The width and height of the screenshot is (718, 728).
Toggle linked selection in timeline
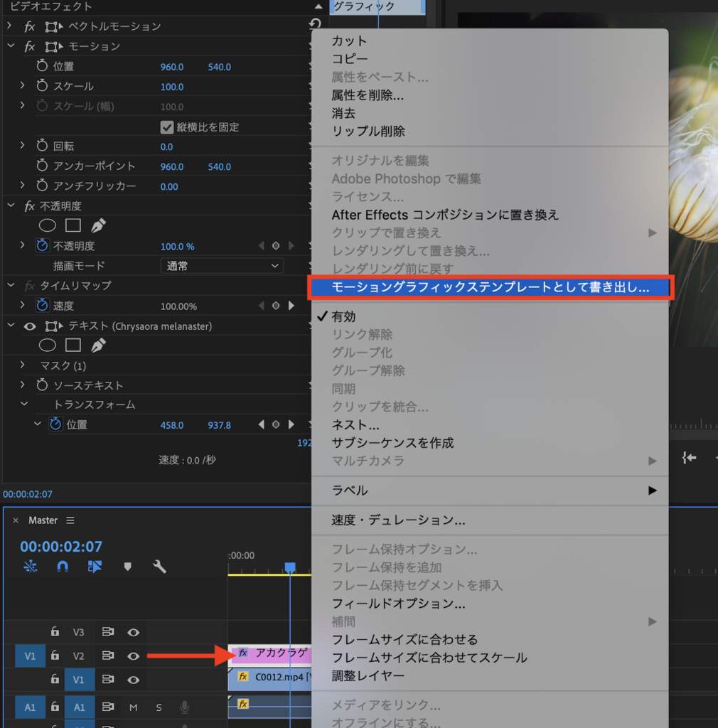coord(95,567)
